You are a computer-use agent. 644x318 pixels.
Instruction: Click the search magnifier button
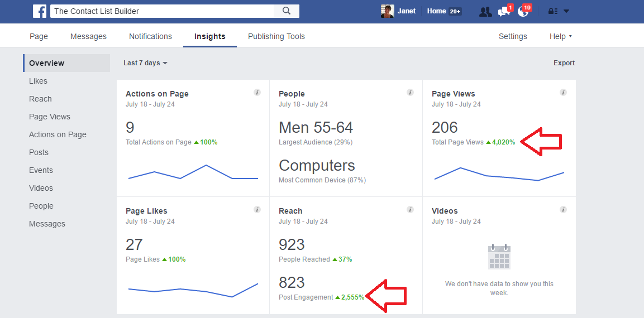click(x=287, y=11)
